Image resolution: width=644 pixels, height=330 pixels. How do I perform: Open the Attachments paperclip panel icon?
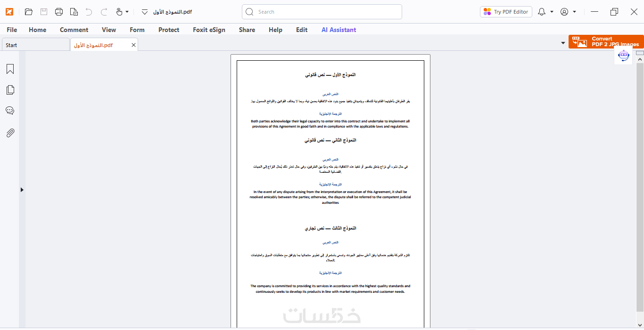(x=10, y=133)
